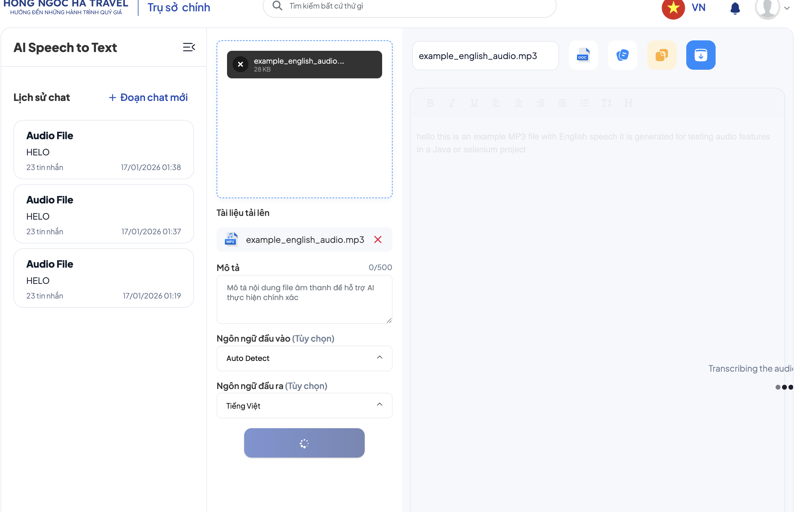Open the Tiếng Việt output language dropdown
The width and height of the screenshot is (812, 512).
click(x=304, y=406)
